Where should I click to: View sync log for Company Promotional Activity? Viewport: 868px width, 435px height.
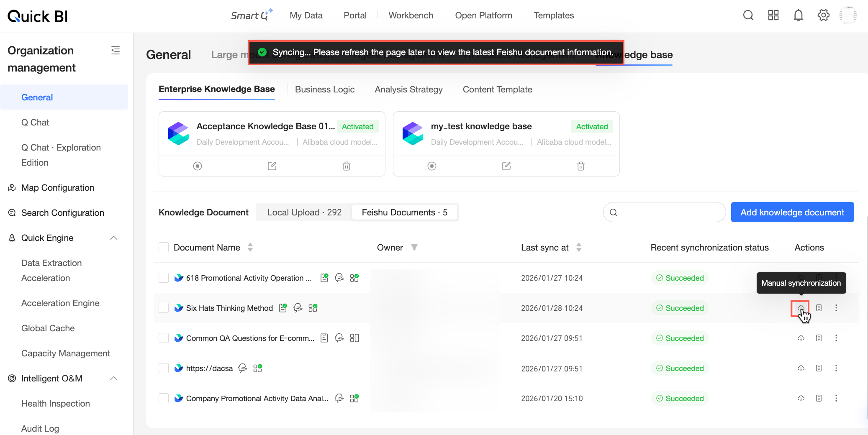click(819, 398)
